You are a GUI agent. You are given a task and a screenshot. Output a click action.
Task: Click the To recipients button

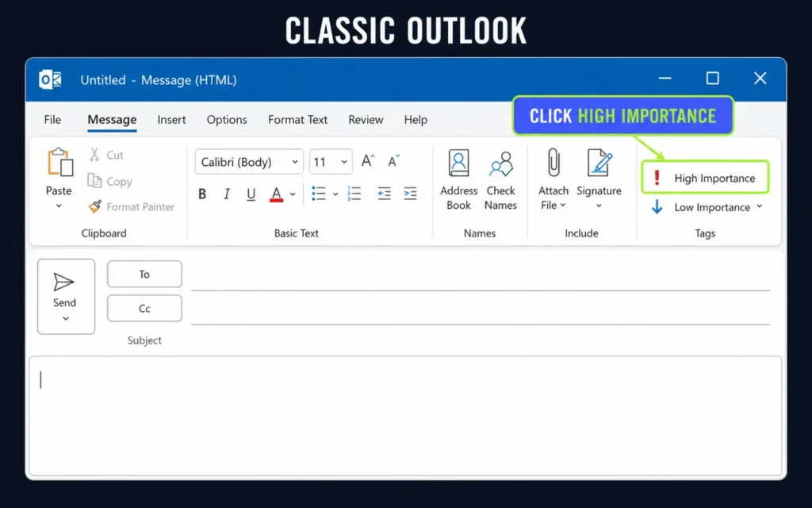point(144,274)
